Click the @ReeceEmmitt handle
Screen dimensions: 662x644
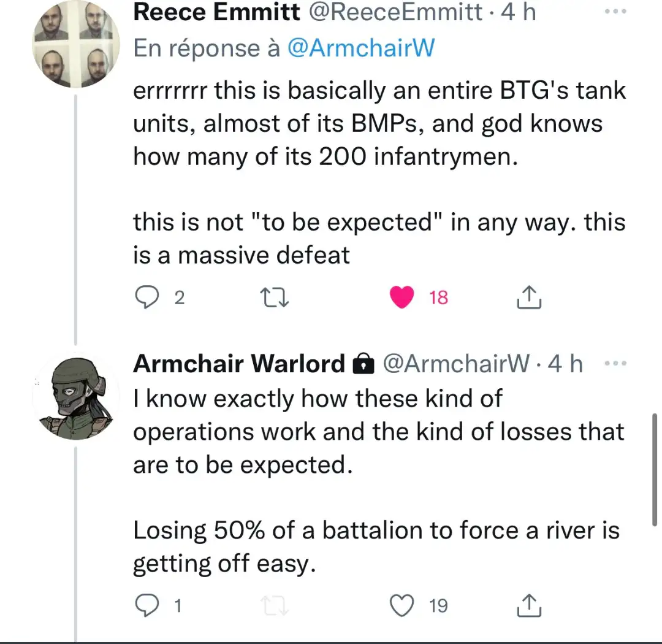pos(396,12)
